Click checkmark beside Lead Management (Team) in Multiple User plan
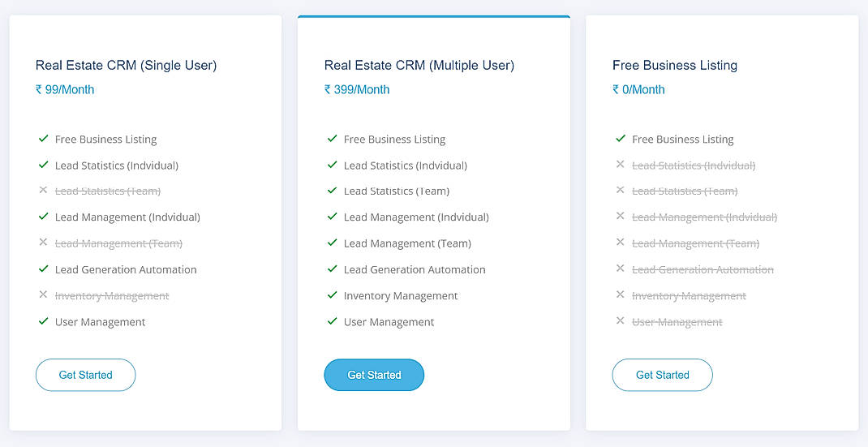 tap(332, 242)
